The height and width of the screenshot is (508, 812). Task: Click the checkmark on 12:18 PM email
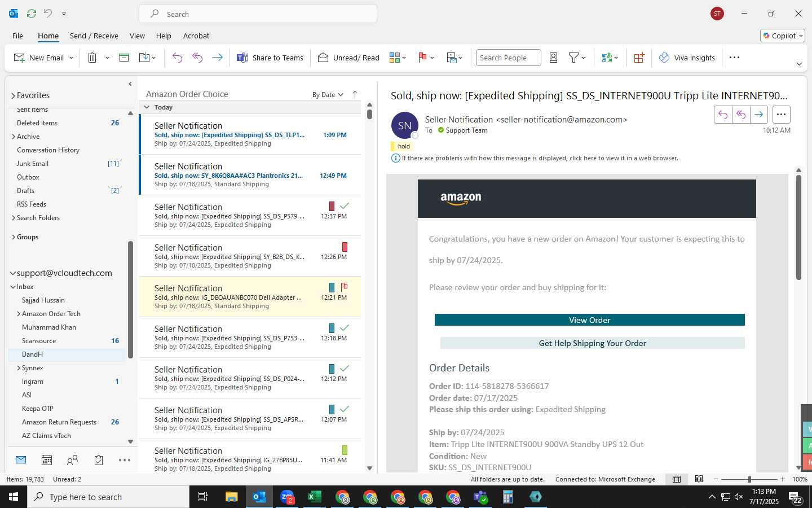click(x=344, y=328)
